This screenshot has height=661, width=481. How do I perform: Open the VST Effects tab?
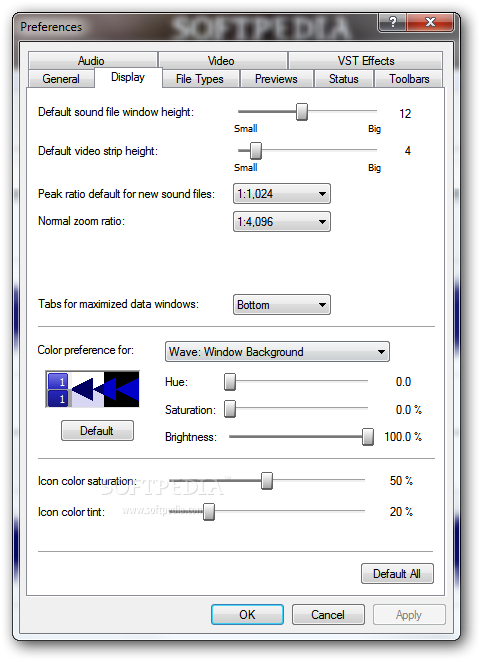(365, 60)
